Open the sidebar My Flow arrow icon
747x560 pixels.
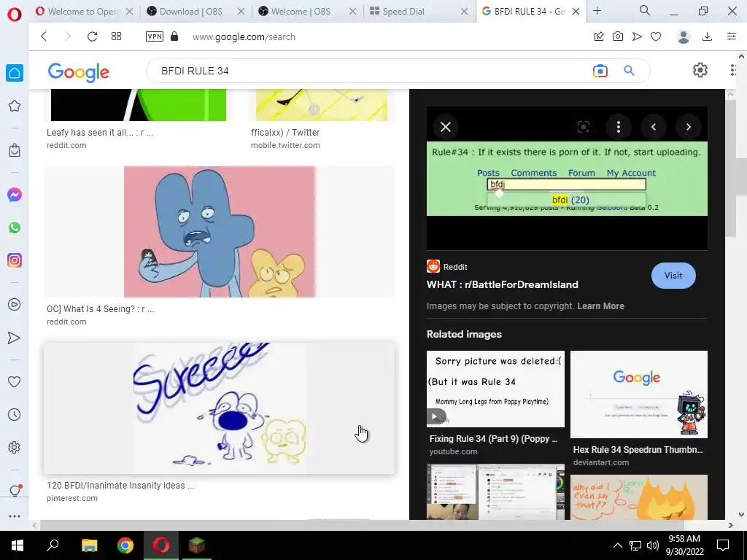coord(15,338)
